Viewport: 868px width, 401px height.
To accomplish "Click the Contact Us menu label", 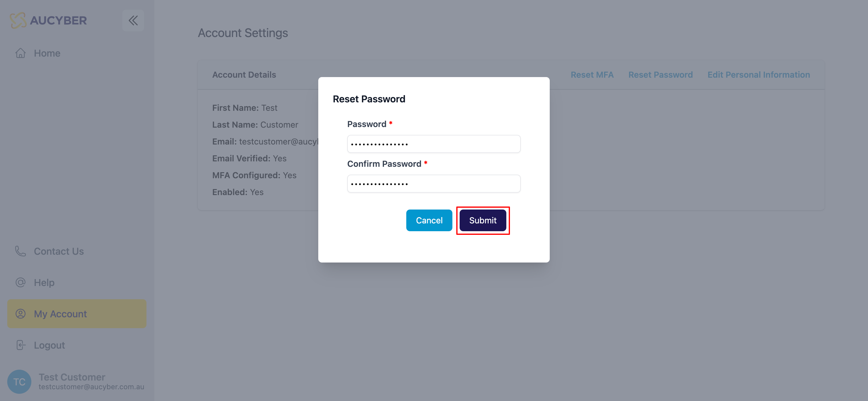I will 59,251.
